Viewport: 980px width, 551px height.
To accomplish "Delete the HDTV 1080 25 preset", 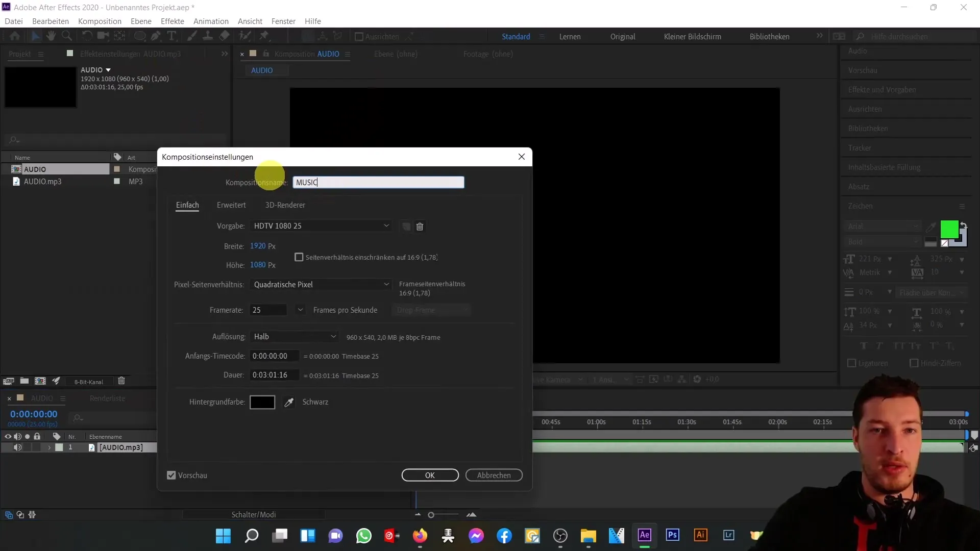I will click(420, 227).
